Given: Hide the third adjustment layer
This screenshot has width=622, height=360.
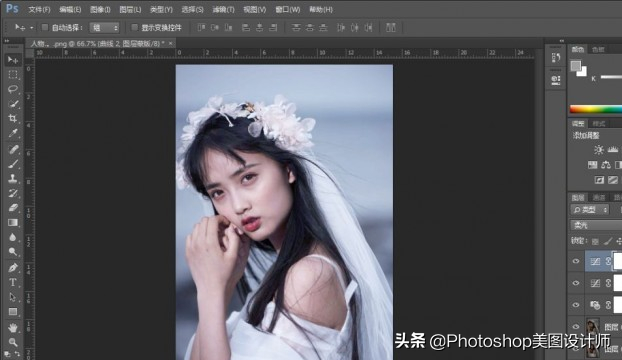Looking at the screenshot, I should pos(576,305).
